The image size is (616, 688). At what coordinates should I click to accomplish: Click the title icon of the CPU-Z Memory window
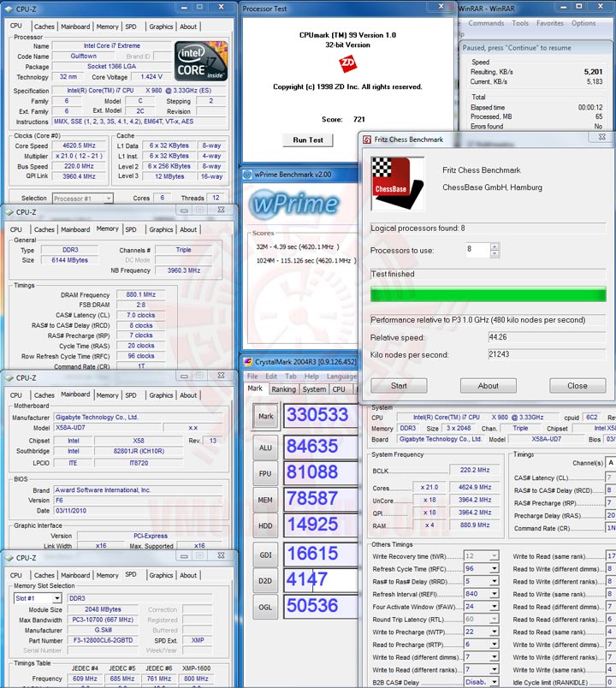(x=9, y=212)
